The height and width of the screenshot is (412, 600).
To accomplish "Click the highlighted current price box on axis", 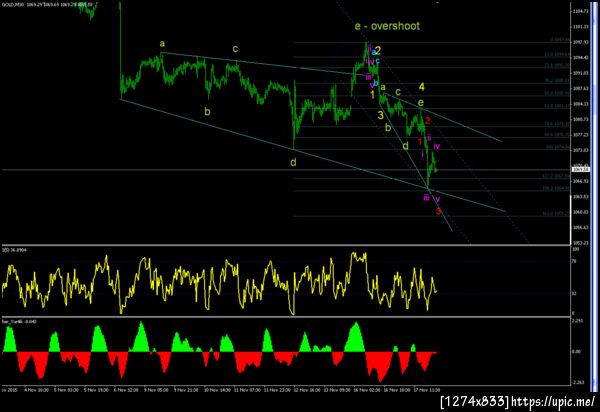I will click(580, 169).
